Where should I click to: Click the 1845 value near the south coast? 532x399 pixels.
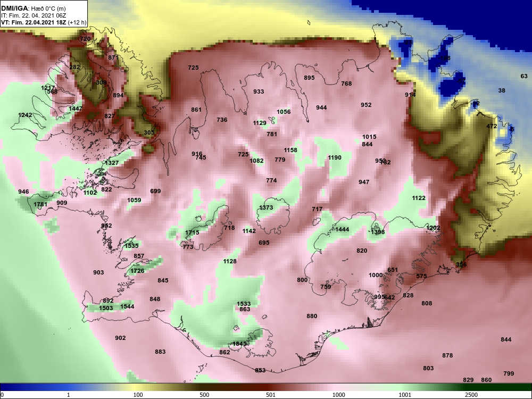pos(239,344)
